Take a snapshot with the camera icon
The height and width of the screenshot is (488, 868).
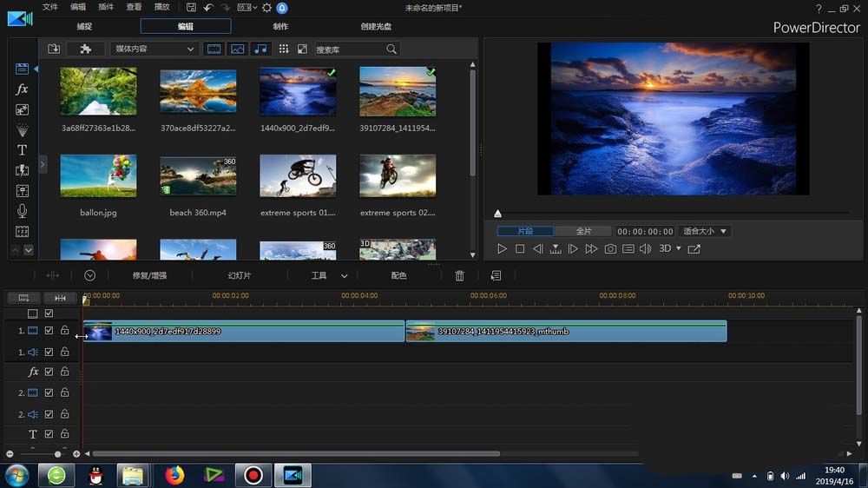(610, 249)
